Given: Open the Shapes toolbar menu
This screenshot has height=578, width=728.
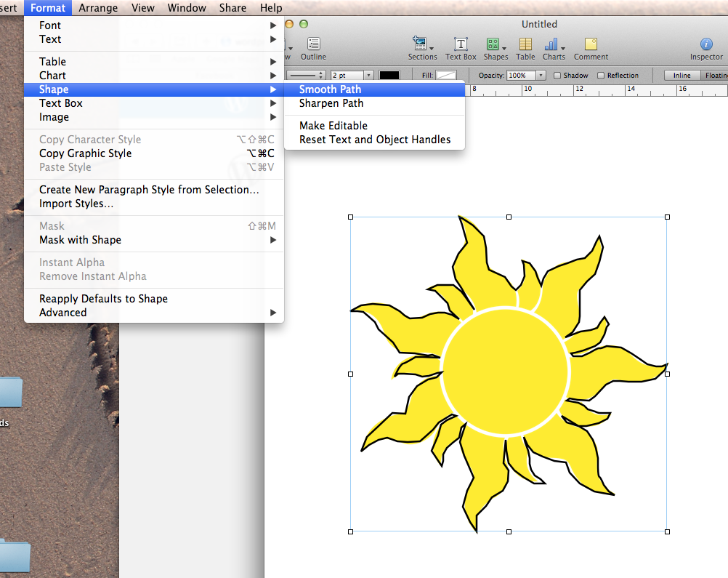Looking at the screenshot, I should [x=496, y=45].
